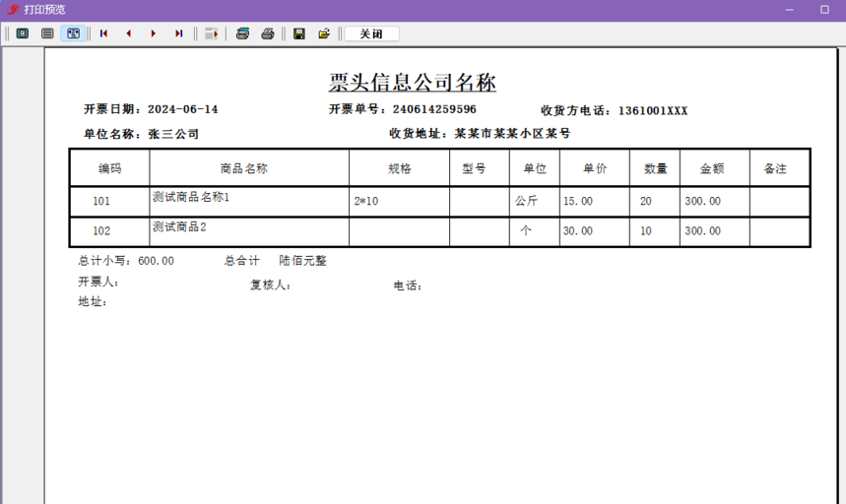Image resolution: width=846 pixels, height=504 pixels.
Task: Click the 收货方电话 label
Action: pos(577,111)
